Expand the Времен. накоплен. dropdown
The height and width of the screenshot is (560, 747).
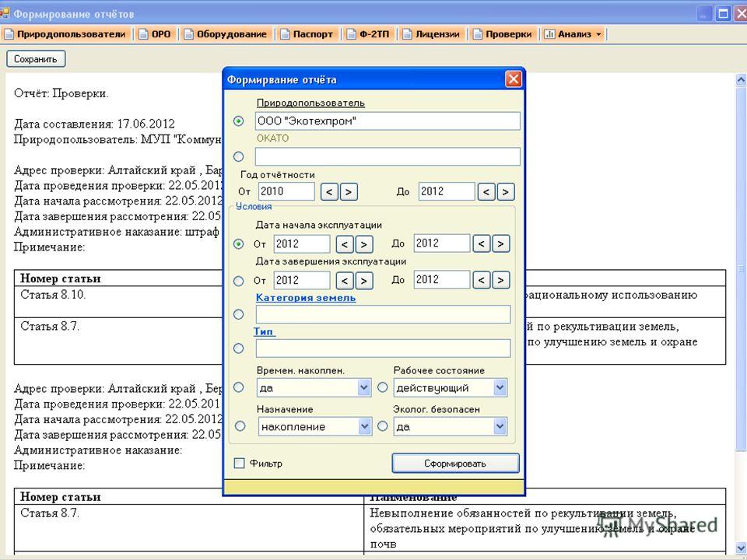click(x=363, y=388)
